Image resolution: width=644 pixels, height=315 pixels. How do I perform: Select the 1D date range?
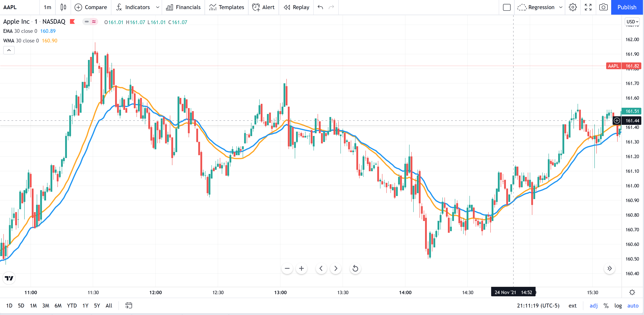click(x=9, y=306)
